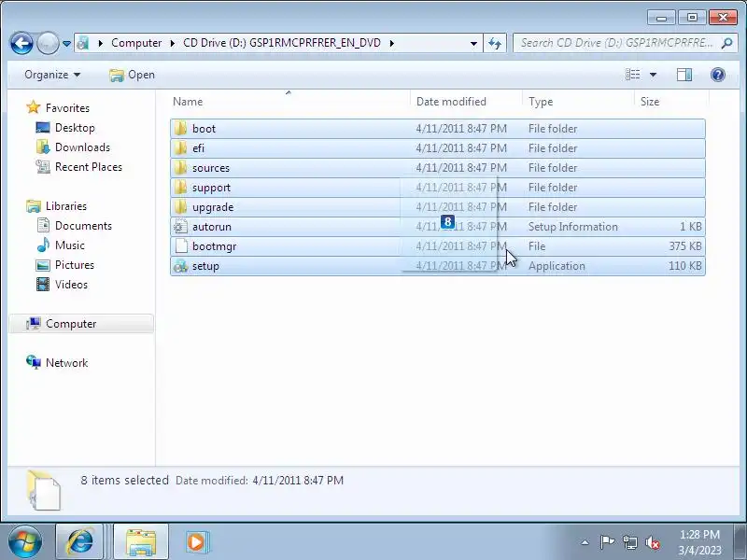
Task: Click the '375 KB' size cell
Action: 685,246
